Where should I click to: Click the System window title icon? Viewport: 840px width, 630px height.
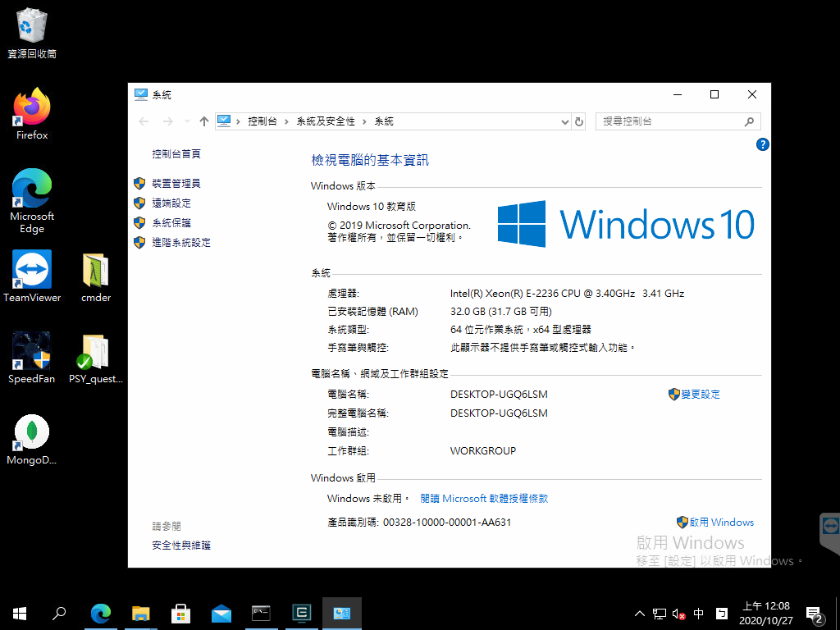click(x=140, y=95)
